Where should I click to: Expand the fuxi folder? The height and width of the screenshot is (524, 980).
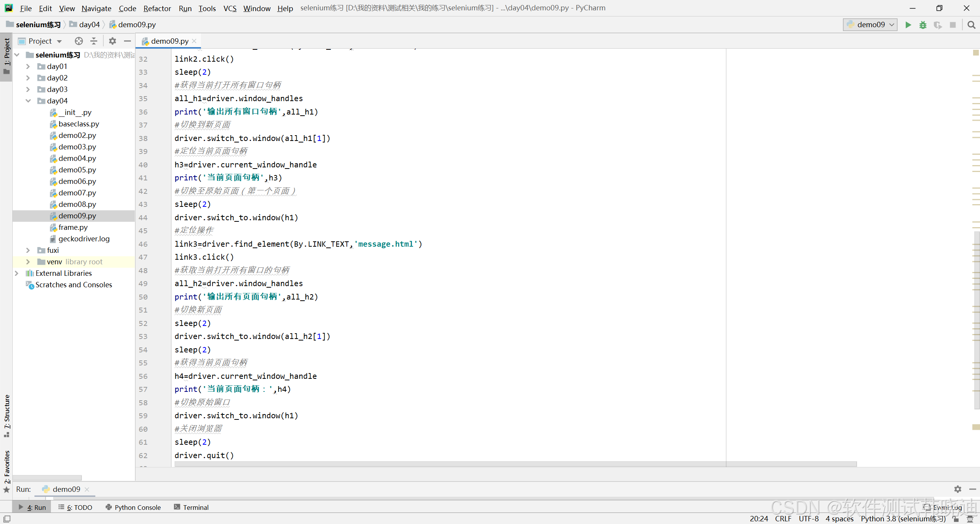[28, 250]
